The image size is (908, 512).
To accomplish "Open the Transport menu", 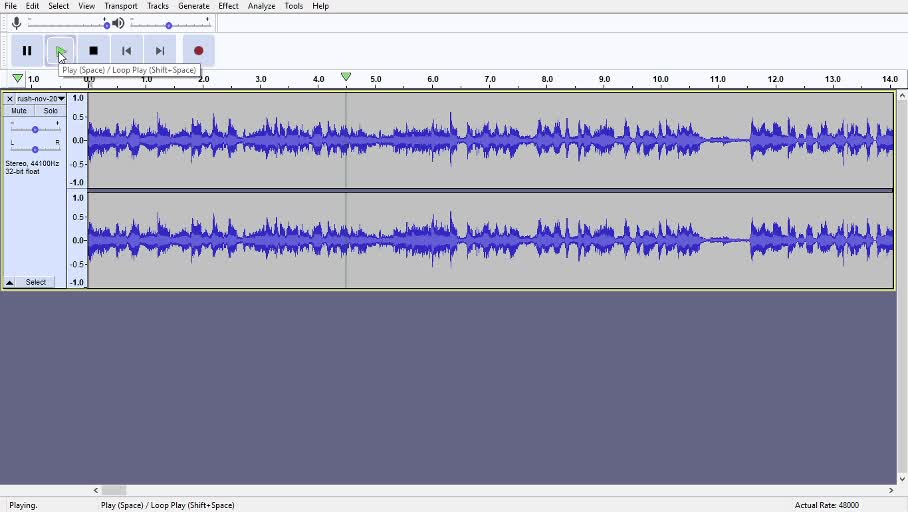I will click(121, 6).
